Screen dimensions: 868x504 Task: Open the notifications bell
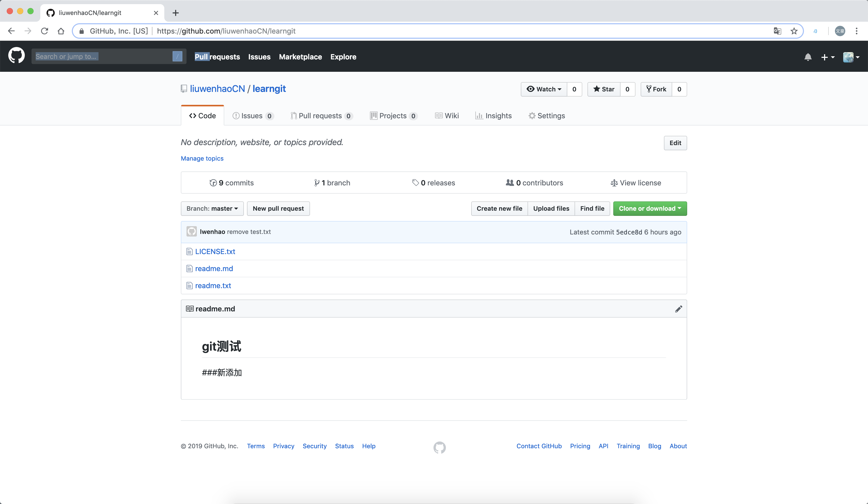point(808,57)
